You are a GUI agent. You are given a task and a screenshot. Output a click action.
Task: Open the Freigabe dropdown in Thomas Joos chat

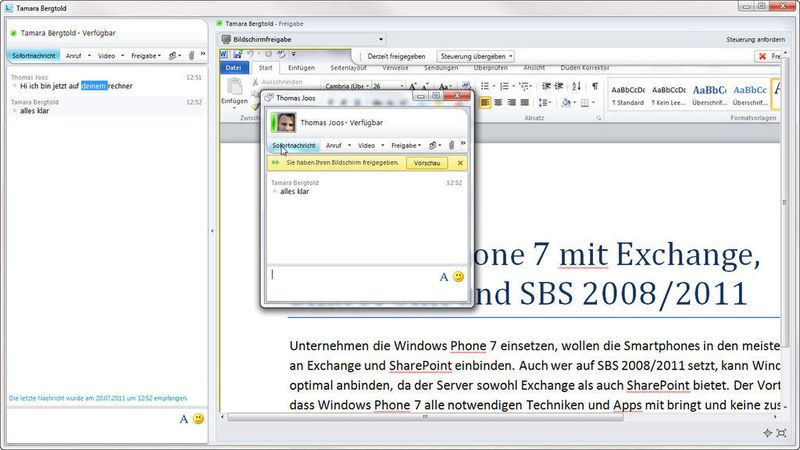pyautogui.click(x=406, y=145)
